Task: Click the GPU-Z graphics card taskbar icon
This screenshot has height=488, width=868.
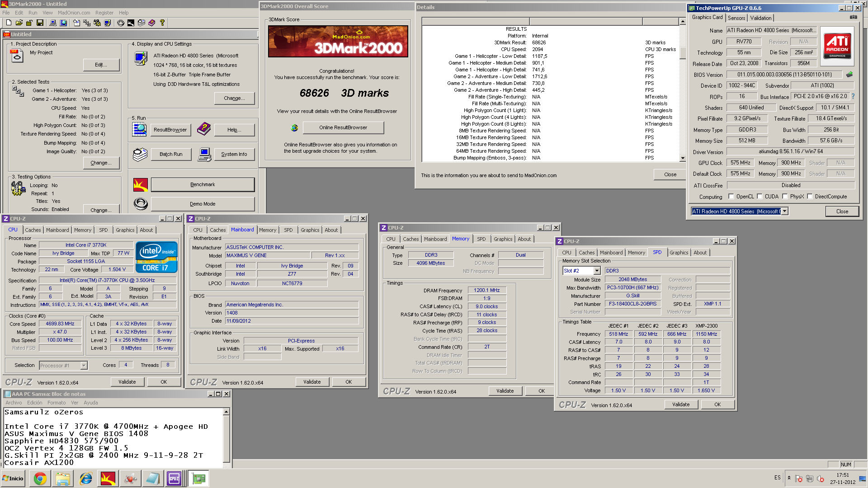Action: point(198,479)
